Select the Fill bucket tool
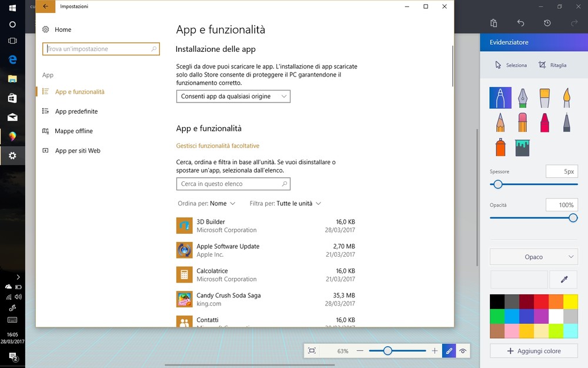Image resolution: width=588 pixels, height=368 pixels. tap(522, 148)
